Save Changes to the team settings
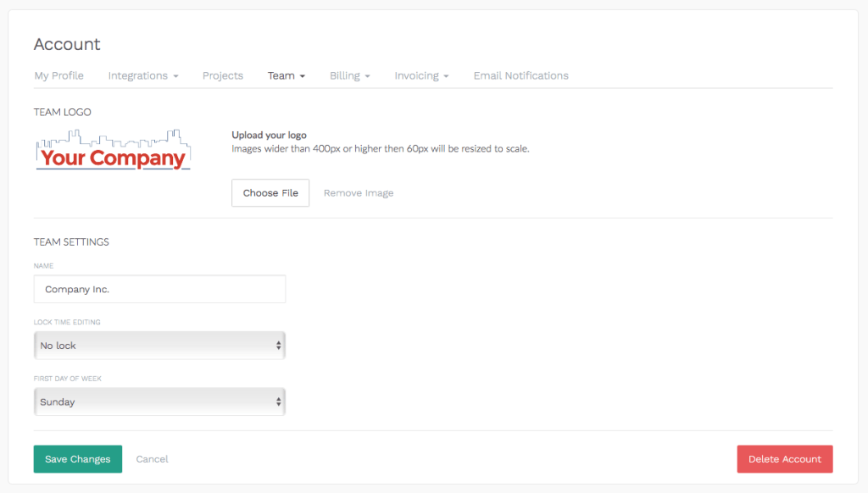 77,459
